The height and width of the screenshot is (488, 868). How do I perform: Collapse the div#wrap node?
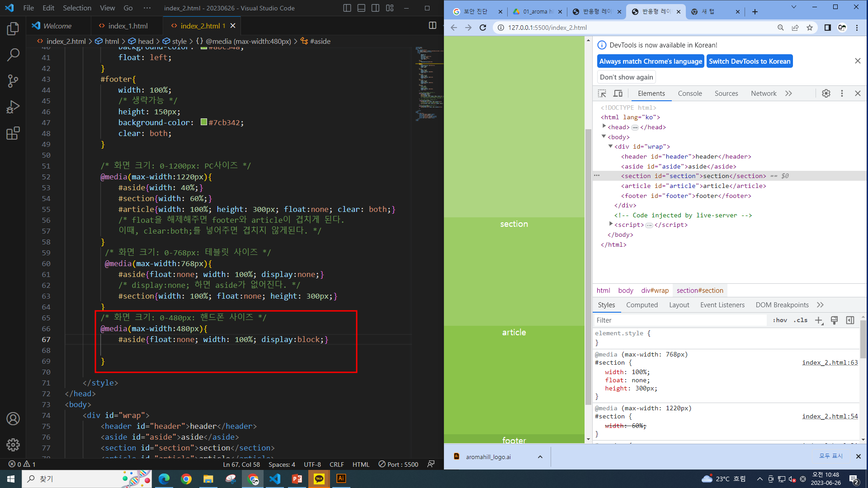(610, 146)
